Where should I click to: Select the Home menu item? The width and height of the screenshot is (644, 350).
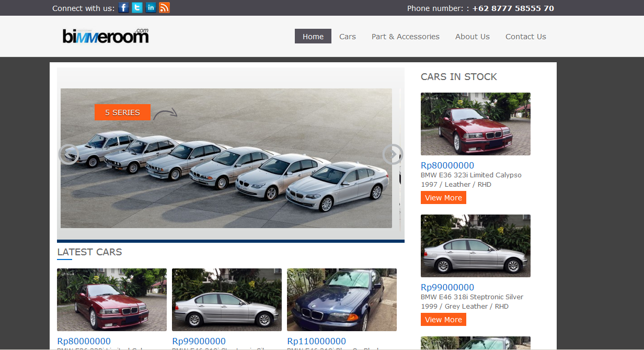tap(313, 37)
